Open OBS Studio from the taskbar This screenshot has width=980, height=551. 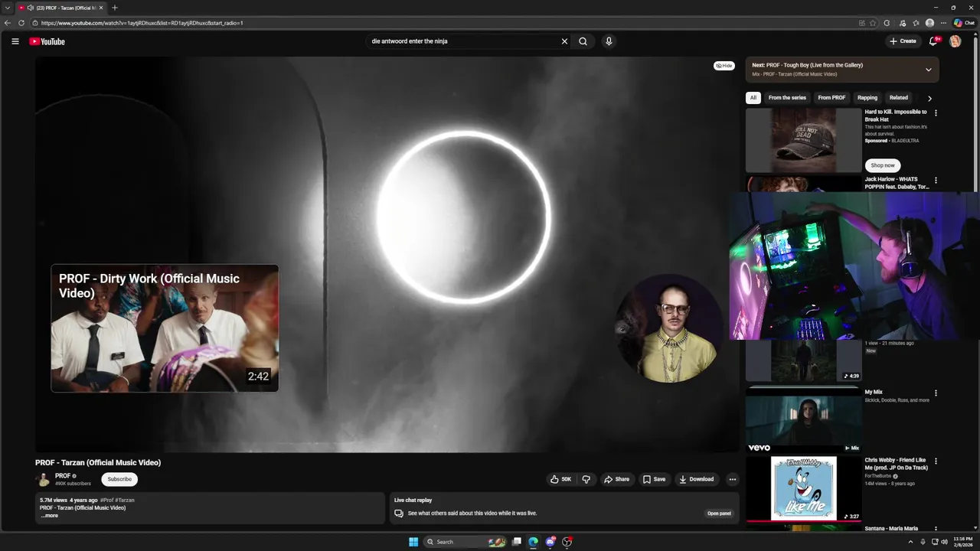click(567, 542)
